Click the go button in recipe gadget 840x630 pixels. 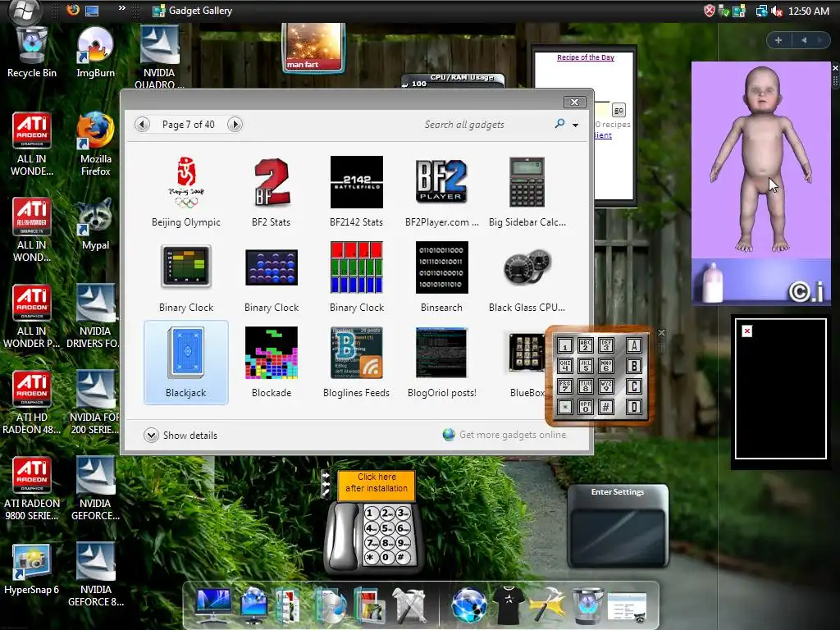click(x=619, y=111)
